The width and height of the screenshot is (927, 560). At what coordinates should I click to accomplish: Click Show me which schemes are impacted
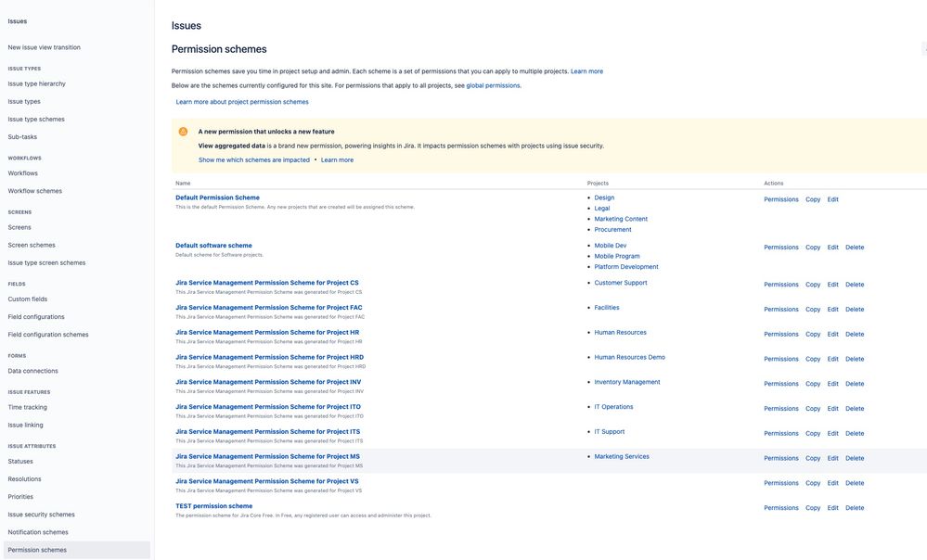[x=254, y=160]
